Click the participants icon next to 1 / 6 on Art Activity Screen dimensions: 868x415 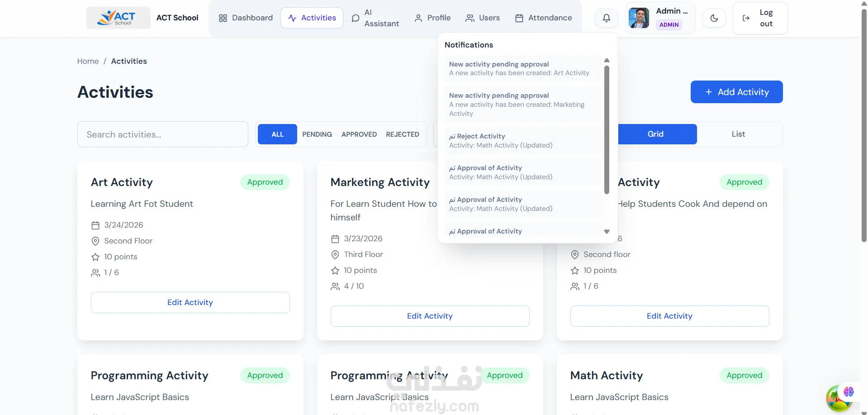click(95, 273)
